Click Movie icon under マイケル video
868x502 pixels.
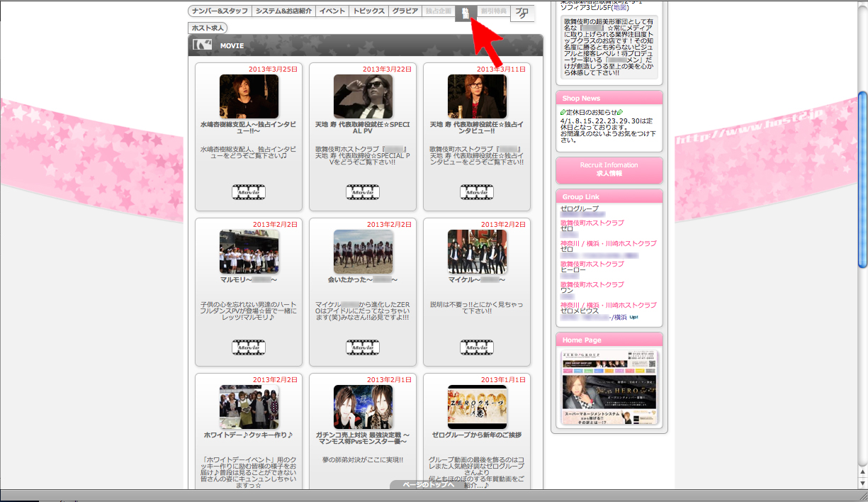coord(476,347)
